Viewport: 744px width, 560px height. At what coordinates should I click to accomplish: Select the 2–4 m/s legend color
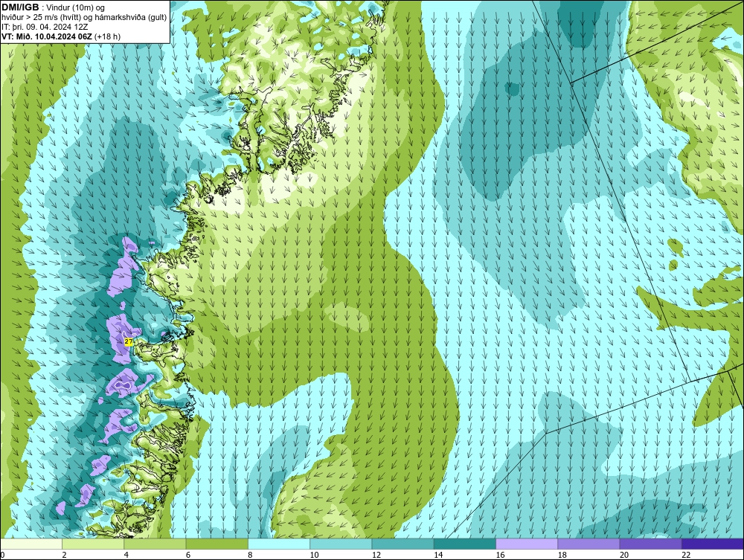[x=93, y=544]
